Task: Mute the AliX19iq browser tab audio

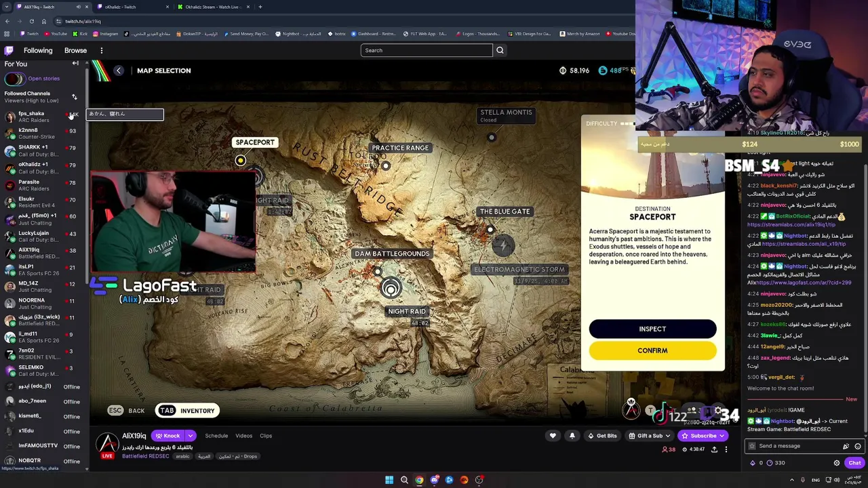Action: (x=78, y=7)
